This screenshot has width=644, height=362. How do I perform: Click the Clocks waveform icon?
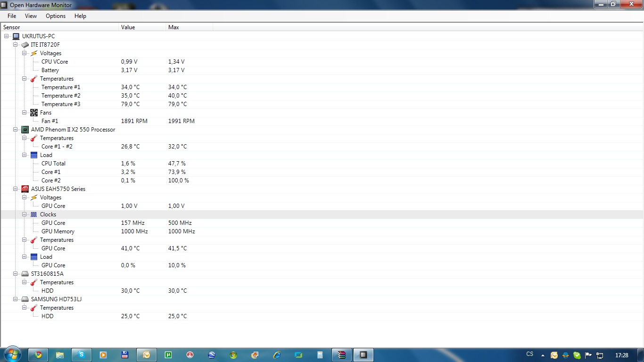click(x=34, y=214)
